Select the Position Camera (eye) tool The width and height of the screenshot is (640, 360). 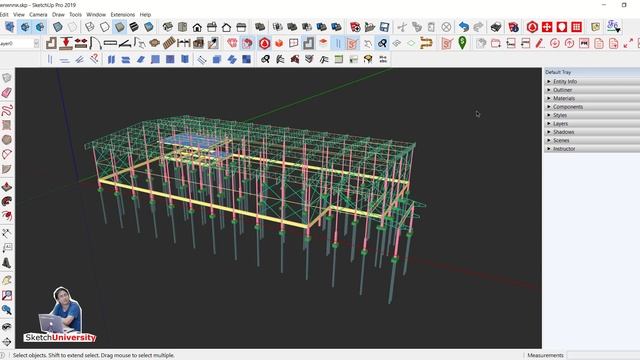(x=7, y=327)
